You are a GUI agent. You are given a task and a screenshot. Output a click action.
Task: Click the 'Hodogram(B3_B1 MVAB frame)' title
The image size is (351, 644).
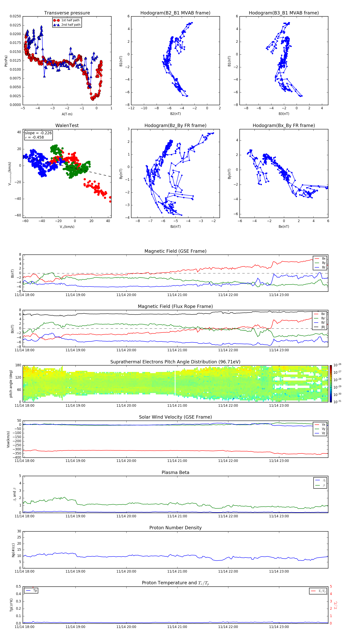(x=284, y=13)
